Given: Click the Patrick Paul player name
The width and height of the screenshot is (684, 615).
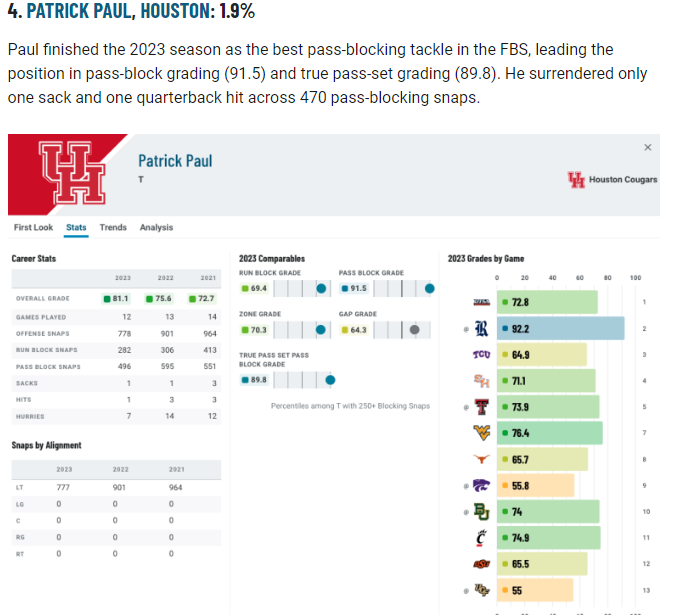Looking at the screenshot, I should pyautogui.click(x=175, y=161).
